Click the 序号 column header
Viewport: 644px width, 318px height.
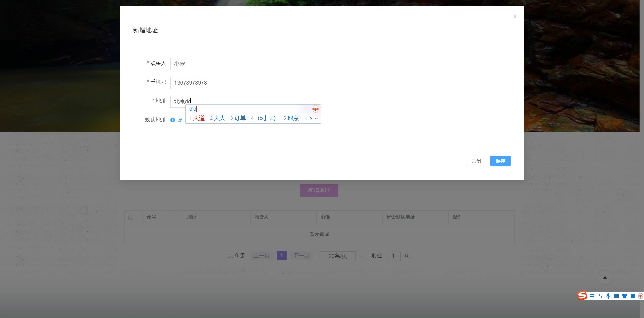point(151,217)
